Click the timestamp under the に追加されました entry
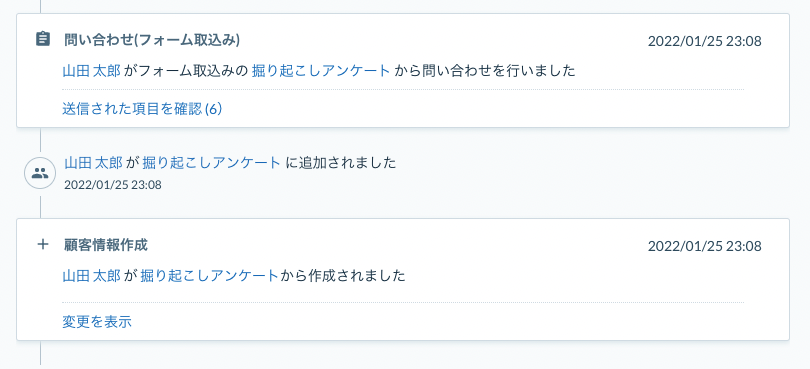Viewport: 810px width, 369px height. click(x=113, y=184)
